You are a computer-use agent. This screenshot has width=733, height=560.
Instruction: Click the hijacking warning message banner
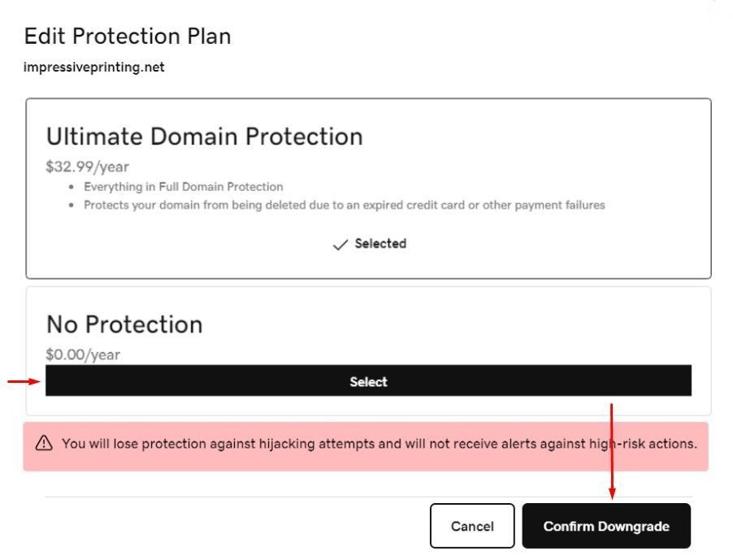[x=366, y=446]
